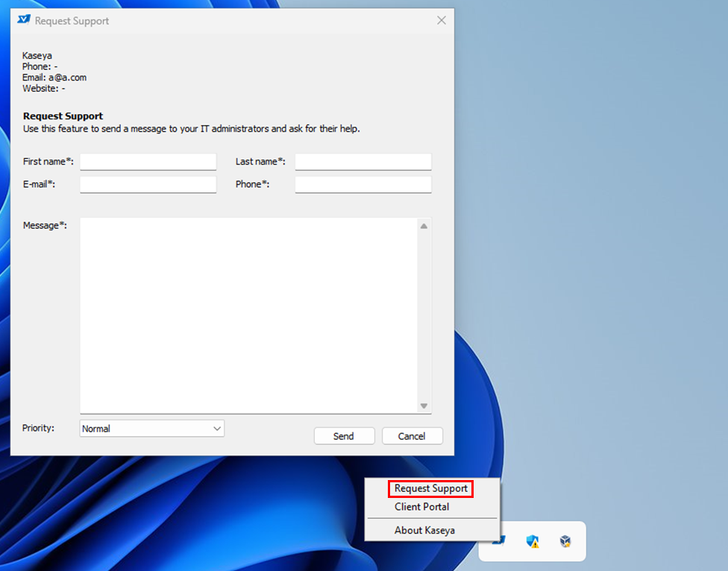Focus the First name field
This screenshot has height=571, width=728.
(x=148, y=162)
